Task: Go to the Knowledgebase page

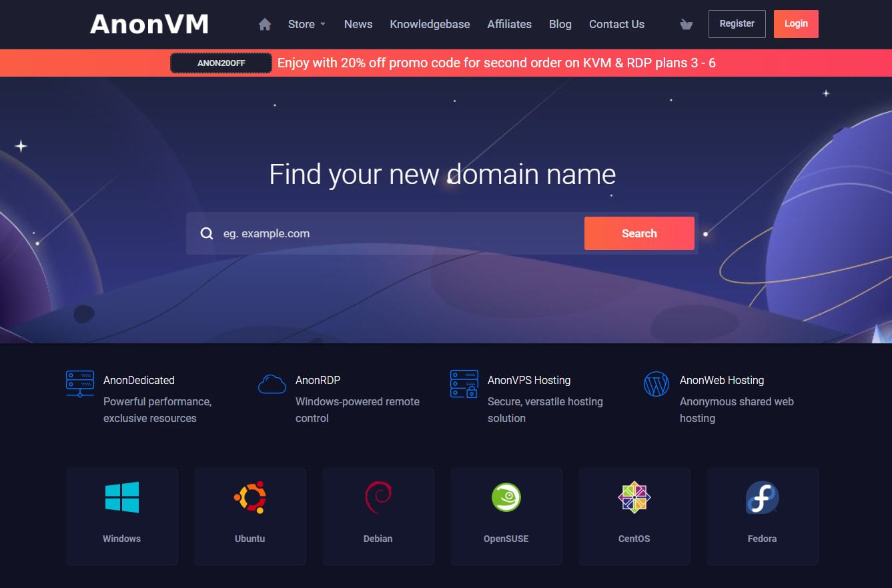Action: [x=430, y=24]
